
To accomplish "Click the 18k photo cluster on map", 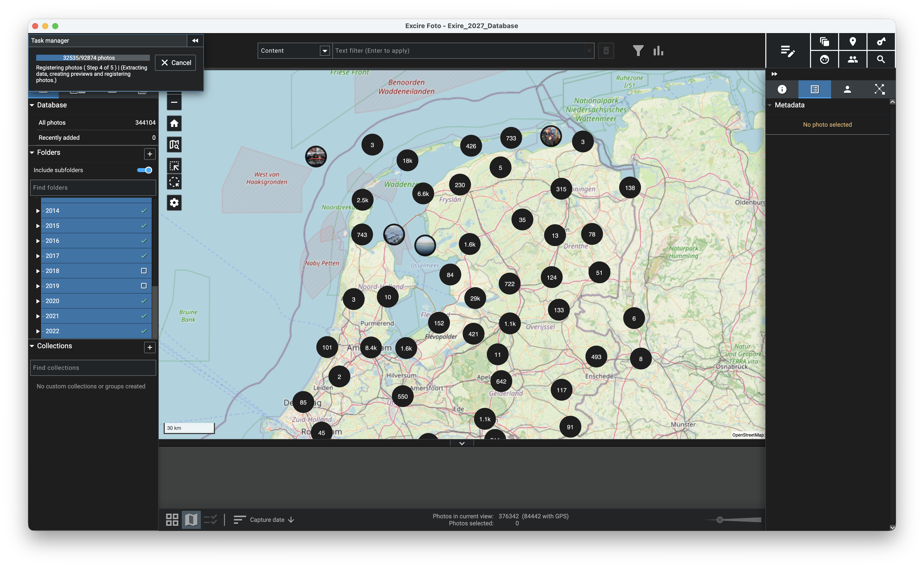I will pyautogui.click(x=408, y=161).
